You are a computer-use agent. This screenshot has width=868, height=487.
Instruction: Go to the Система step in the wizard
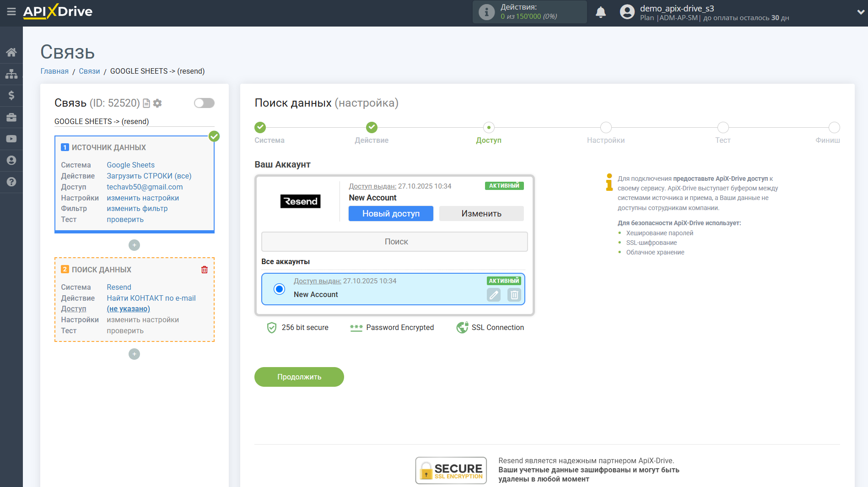tap(260, 127)
